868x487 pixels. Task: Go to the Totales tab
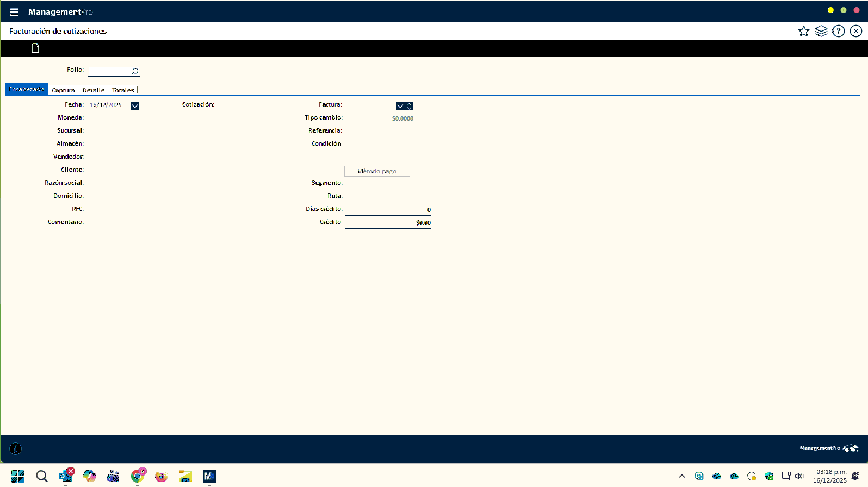click(x=123, y=90)
